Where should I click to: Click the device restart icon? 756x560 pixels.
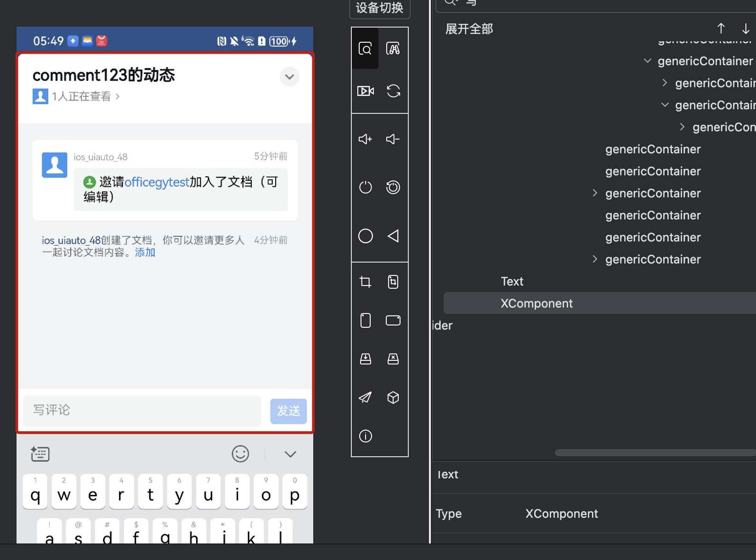(393, 187)
